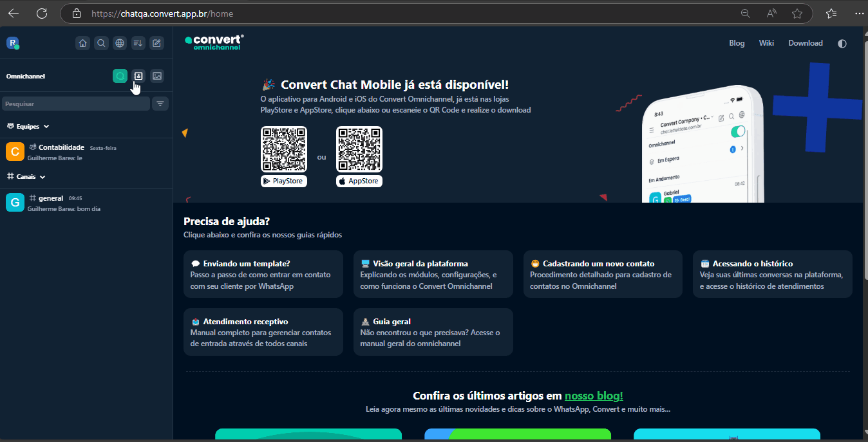Follow the 'nosso blog!' link
868x442 pixels.
pos(594,396)
